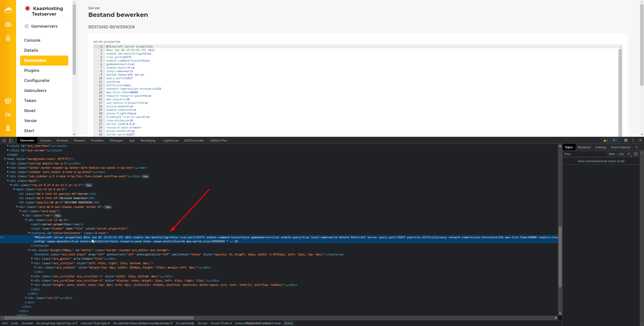Click the logout arrow icon in yellow sidebar
Image resolution: width=644 pixels, height=326 pixels.
click(8, 115)
